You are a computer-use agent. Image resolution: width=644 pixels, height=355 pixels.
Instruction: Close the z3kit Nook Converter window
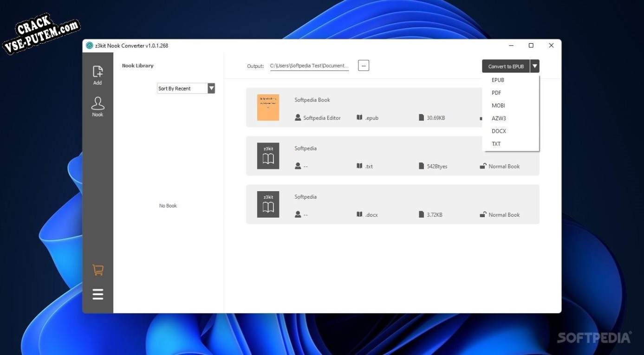click(x=551, y=45)
